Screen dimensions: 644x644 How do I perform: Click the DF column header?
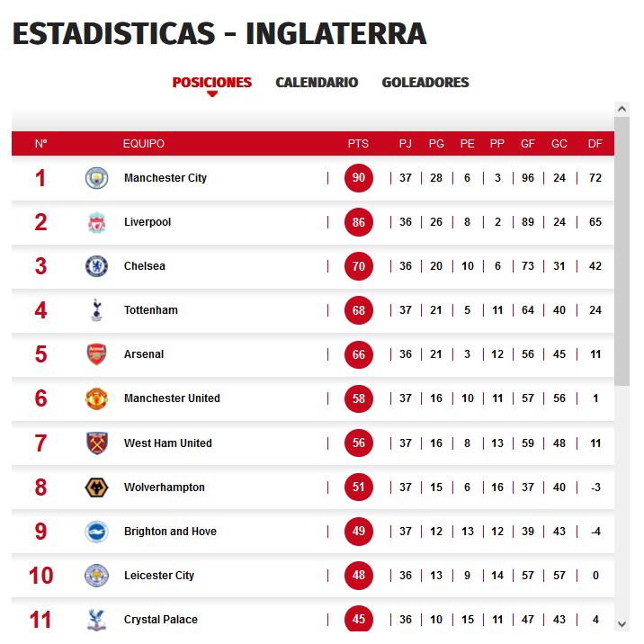click(x=595, y=144)
